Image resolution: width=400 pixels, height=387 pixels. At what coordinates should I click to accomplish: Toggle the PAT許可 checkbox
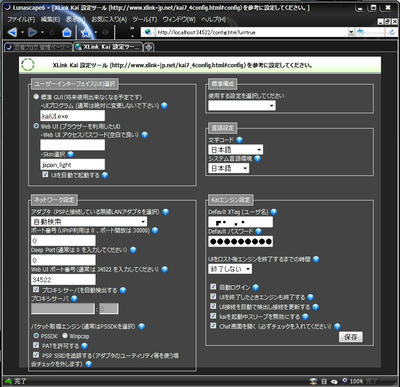(x=36, y=345)
